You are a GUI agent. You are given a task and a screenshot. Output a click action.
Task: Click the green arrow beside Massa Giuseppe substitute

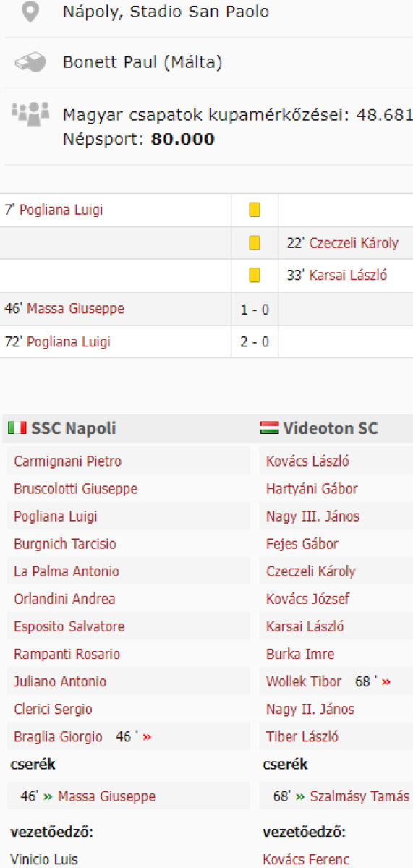48,796
